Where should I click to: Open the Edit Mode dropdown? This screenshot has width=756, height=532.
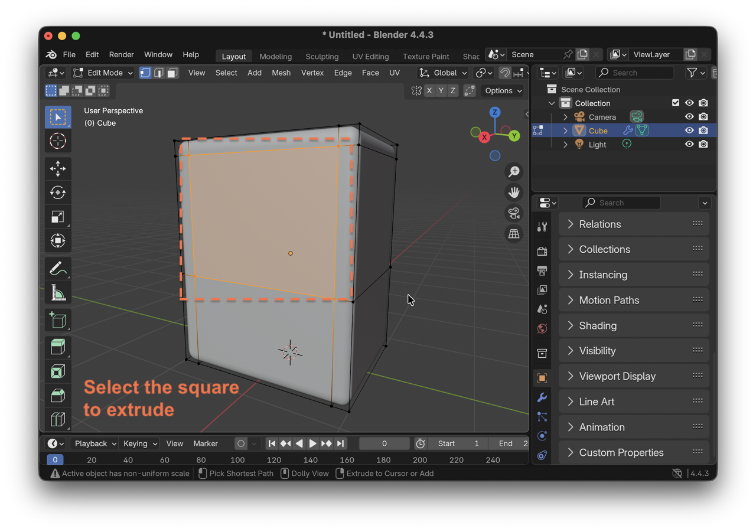[x=103, y=73]
